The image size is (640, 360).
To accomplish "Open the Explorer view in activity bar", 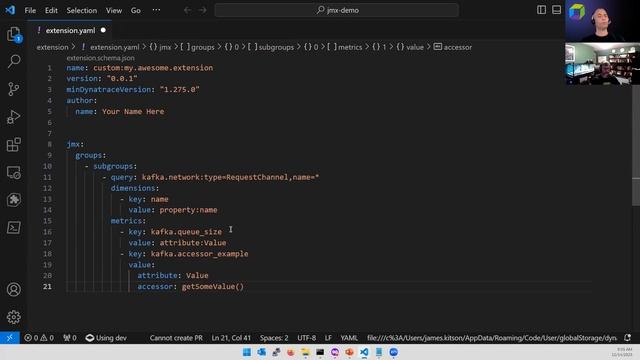I will 14,34.
